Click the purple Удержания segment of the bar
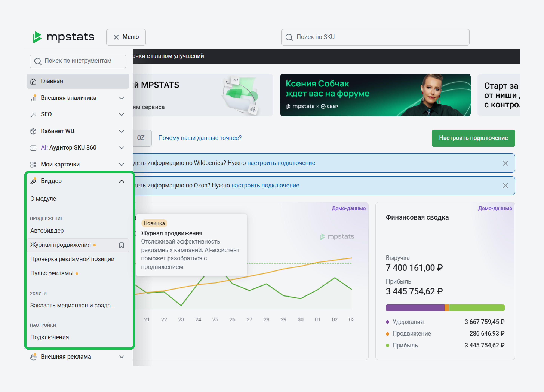The width and height of the screenshot is (544, 392). (415, 308)
